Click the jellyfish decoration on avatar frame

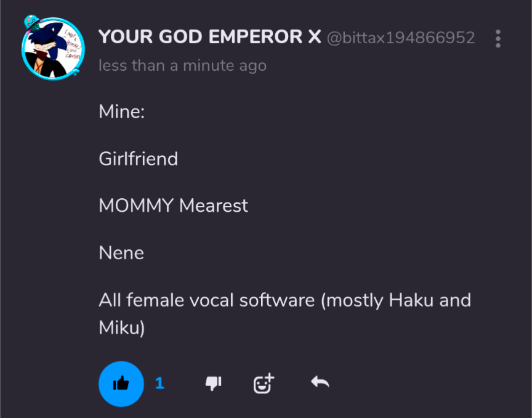[31, 22]
